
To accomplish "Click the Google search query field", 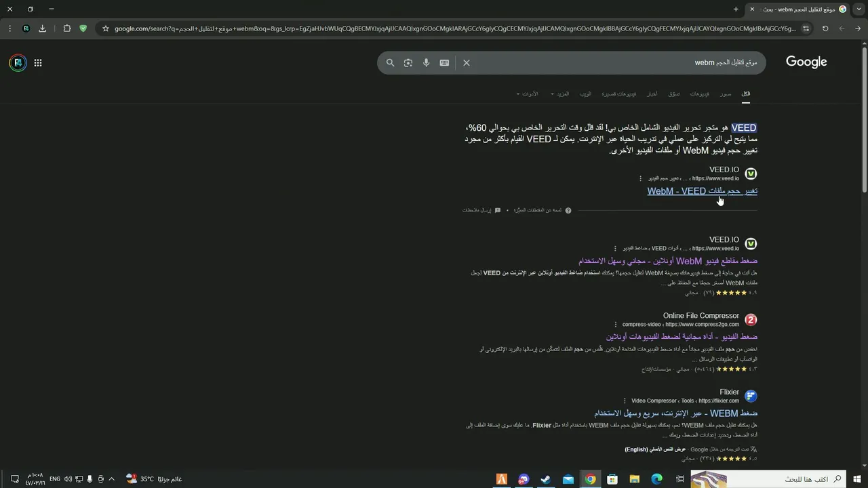I will [617, 62].
